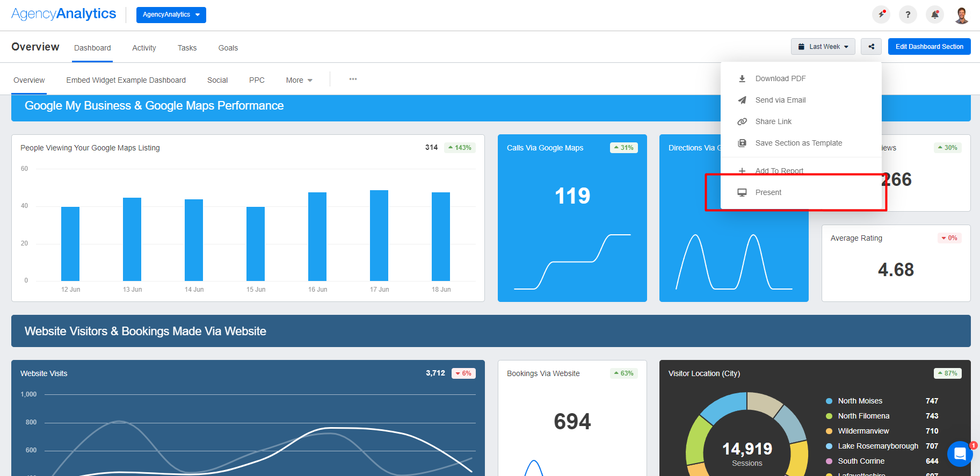Switch to the Tasks tab
The image size is (980, 476).
coord(187,48)
